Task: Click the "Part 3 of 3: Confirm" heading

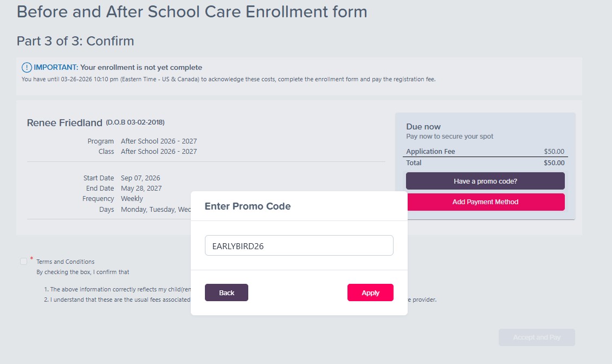Action: pyautogui.click(x=75, y=41)
